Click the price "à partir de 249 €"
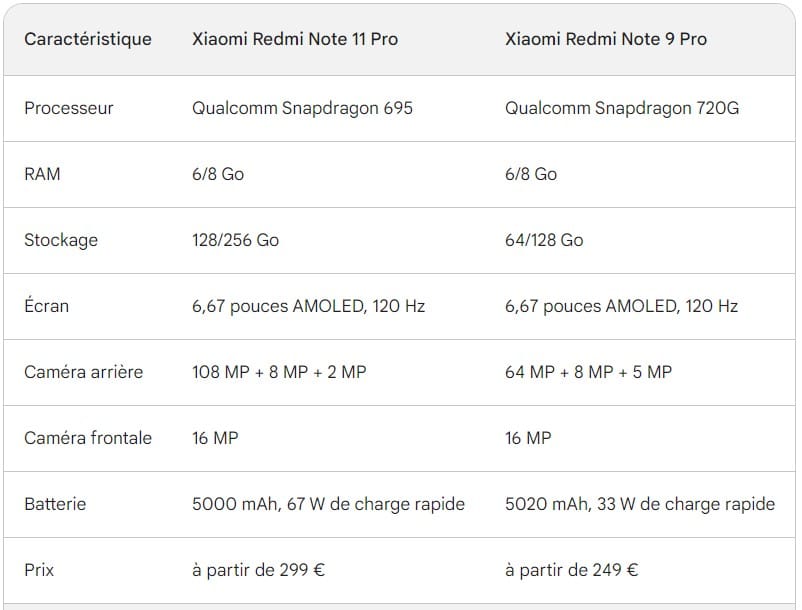Viewport: 802px width, 610px height. tap(572, 570)
